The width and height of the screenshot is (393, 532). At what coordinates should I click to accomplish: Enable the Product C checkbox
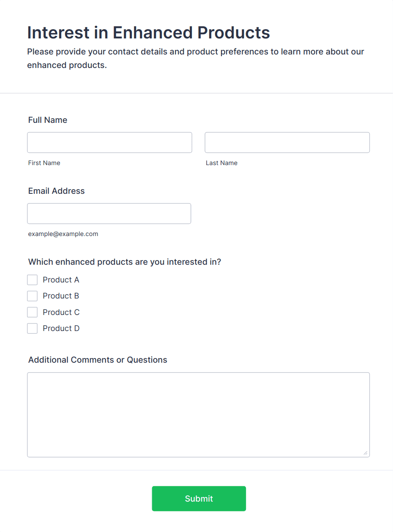pos(33,312)
